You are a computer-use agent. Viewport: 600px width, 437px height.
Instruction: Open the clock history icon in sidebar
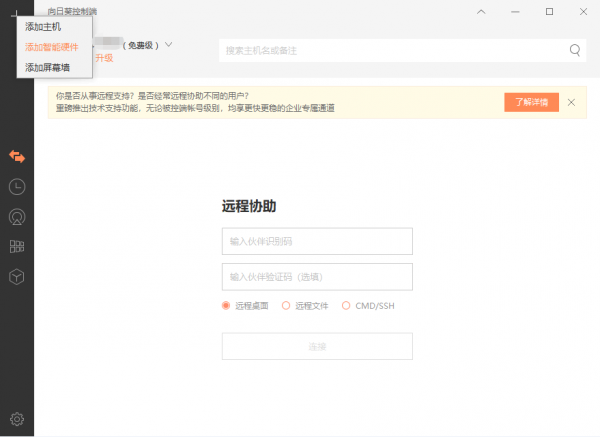point(16,186)
